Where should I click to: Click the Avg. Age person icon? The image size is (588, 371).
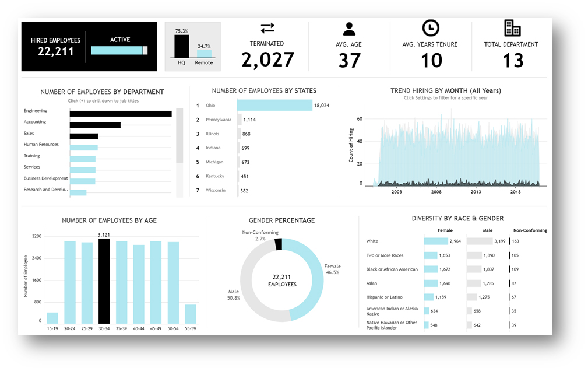click(349, 29)
